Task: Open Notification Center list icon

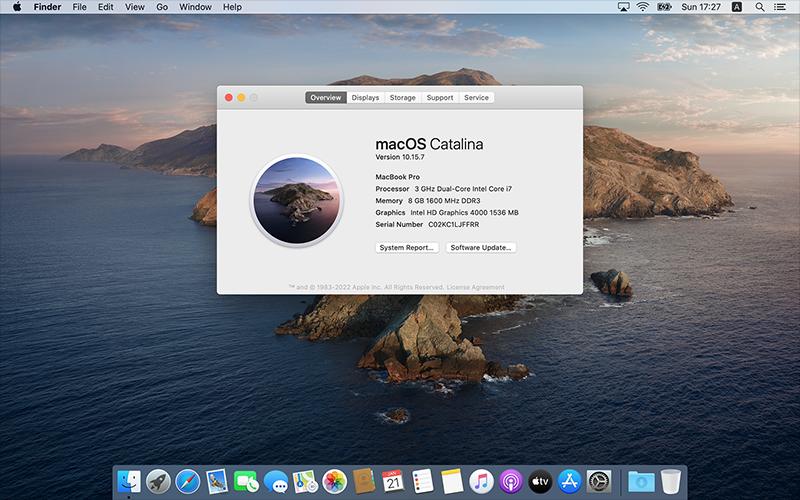Action: 780,7
